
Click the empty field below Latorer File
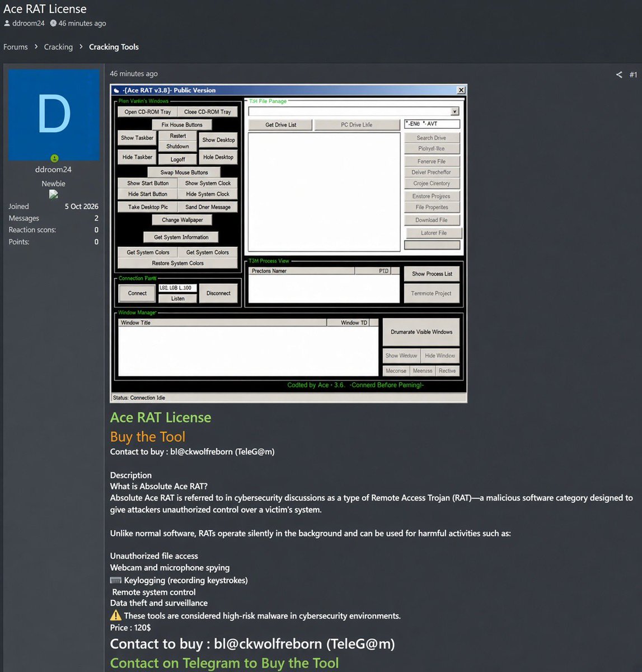point(432,245)
